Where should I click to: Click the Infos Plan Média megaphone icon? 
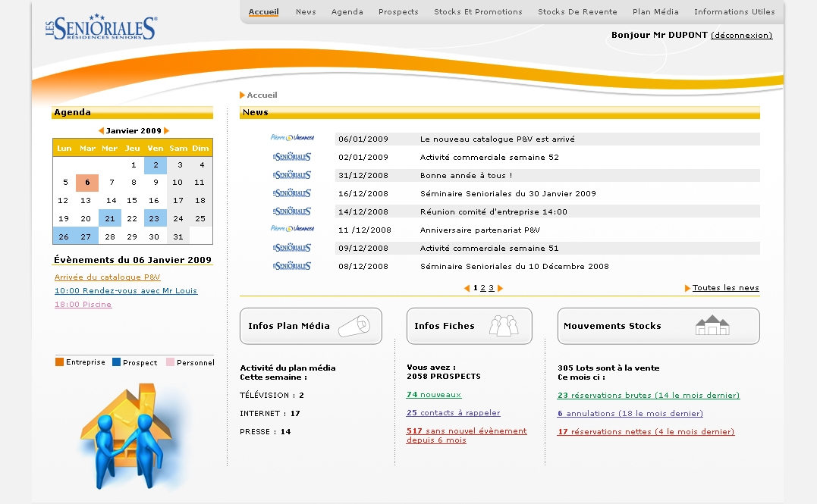353,326
